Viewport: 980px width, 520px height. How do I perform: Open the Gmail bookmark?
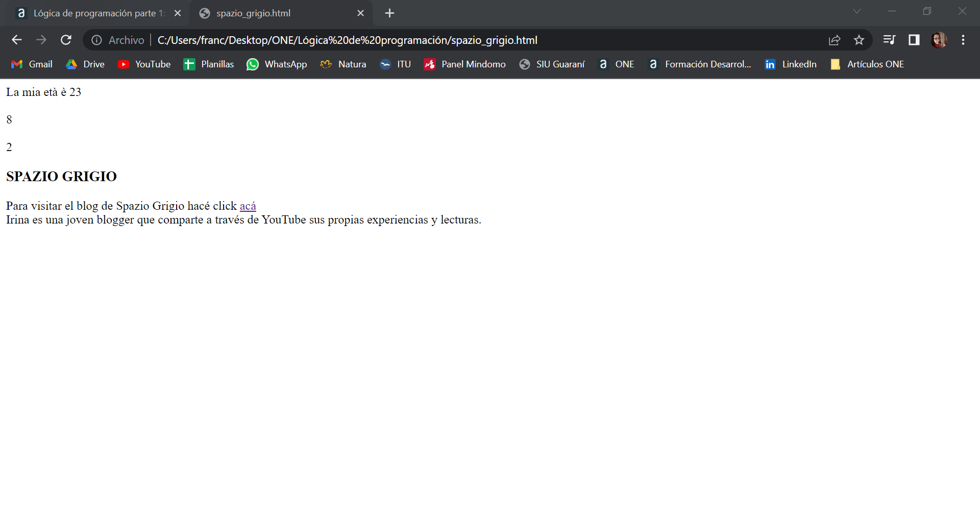coord(32,64)
